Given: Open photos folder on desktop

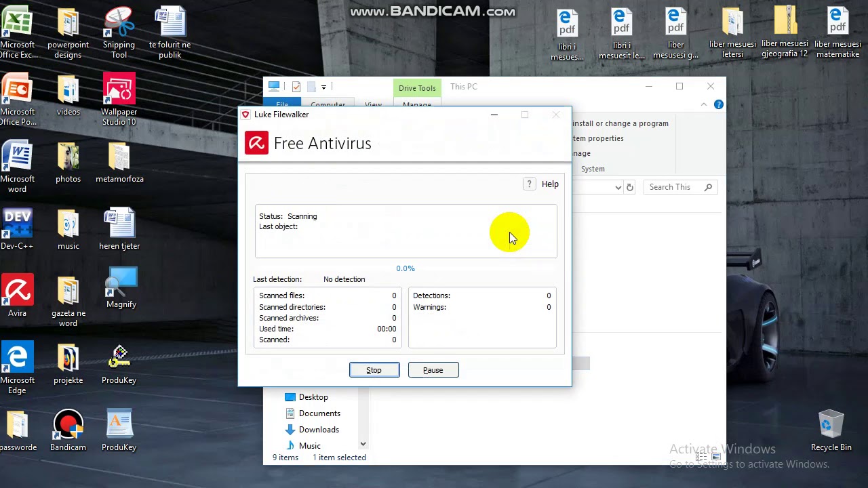Looking at the screenshot, I should click(x=68, y=163).
